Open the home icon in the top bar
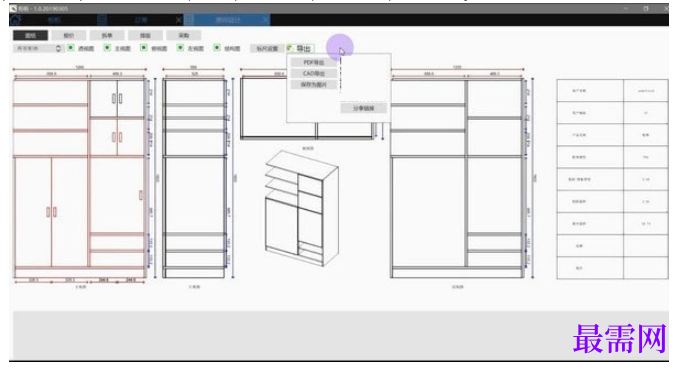Screen dimensions: 685x370 pos(16,20)
